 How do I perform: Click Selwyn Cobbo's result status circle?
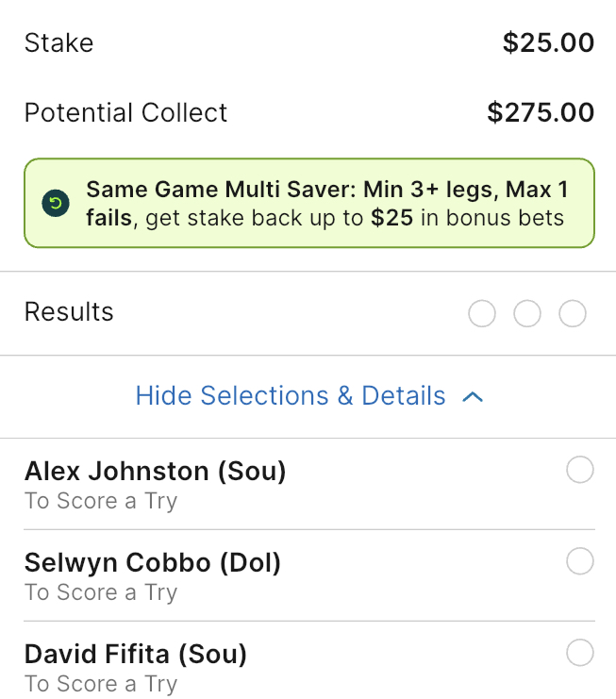580,561
